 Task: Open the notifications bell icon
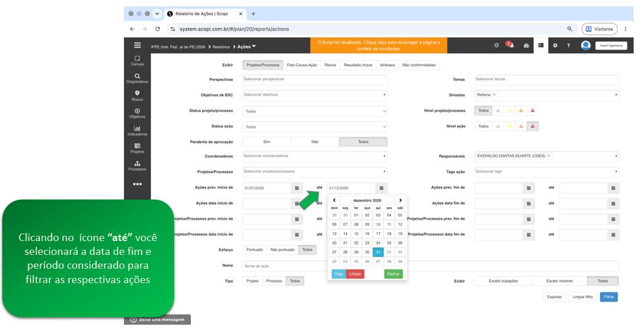(511, 45)
